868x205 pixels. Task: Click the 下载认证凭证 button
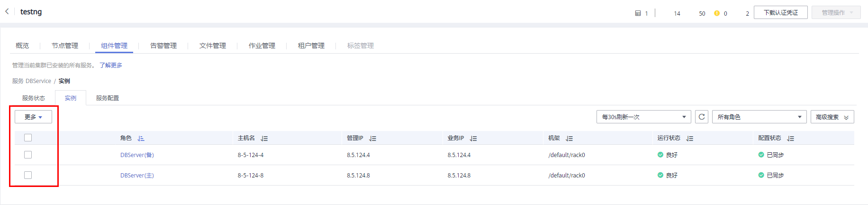click(780, 13)
